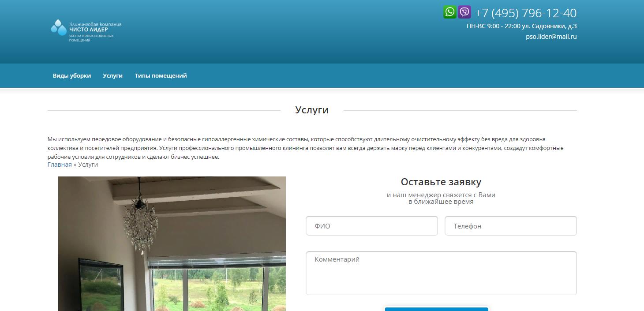Go to the Главная breadcrumb link

[60, 165]
